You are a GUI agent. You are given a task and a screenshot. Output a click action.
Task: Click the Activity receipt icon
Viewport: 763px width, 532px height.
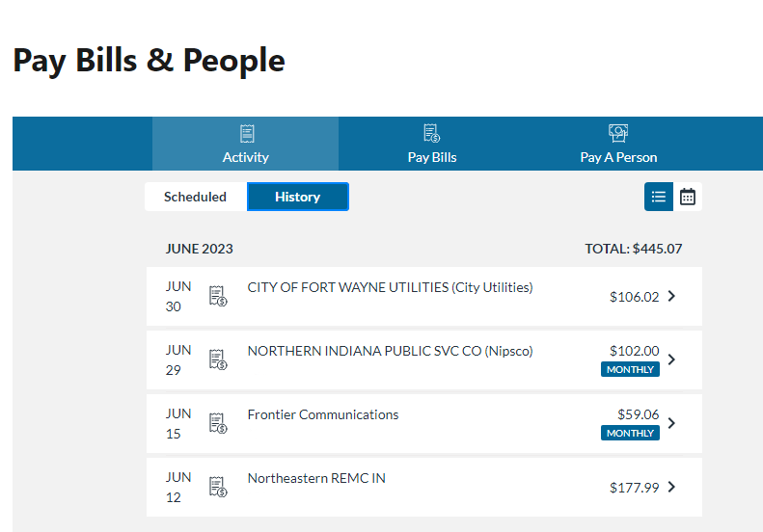(246, 134)
